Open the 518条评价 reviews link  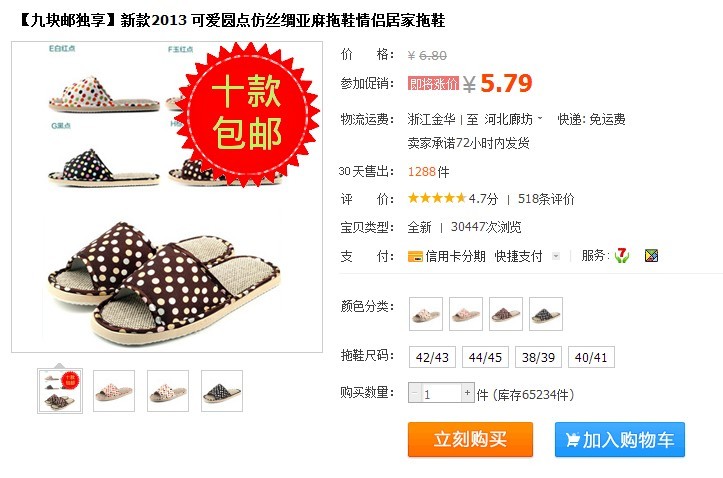[x=546, y=199]
